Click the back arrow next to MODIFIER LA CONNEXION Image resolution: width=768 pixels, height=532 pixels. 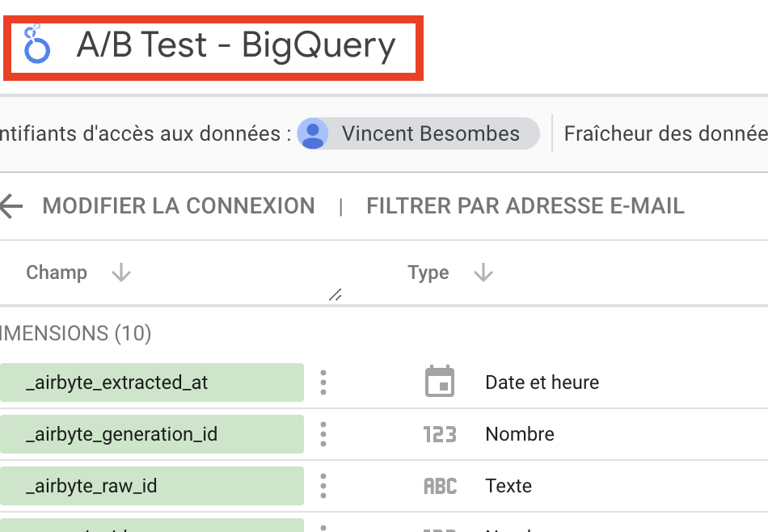pyautogui.click(x=11, y=205)
